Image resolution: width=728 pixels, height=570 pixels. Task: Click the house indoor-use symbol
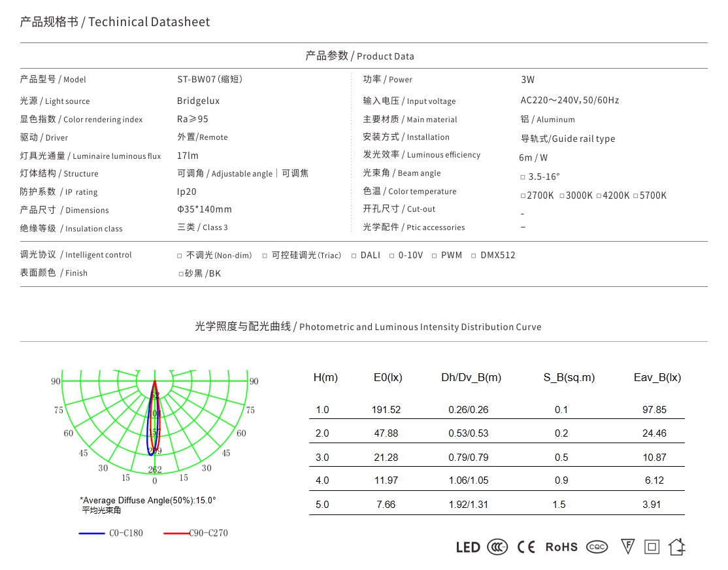677,546
